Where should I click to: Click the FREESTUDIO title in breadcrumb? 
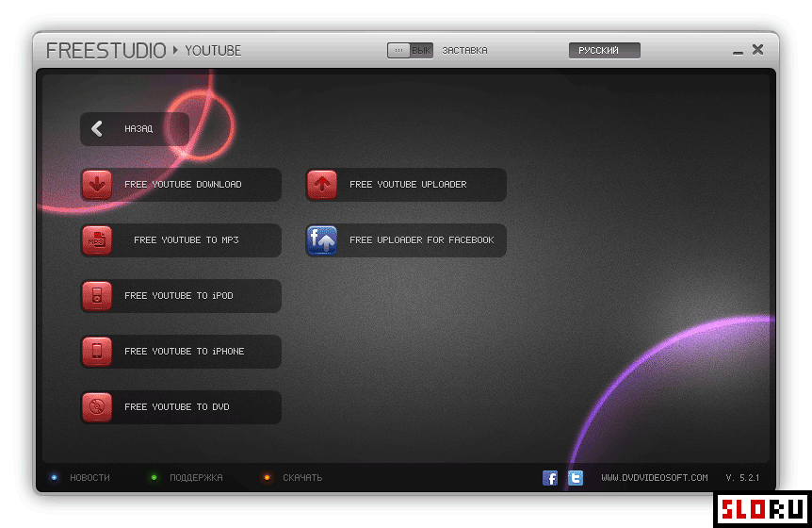pyautogui.click(x=106, y=51)
